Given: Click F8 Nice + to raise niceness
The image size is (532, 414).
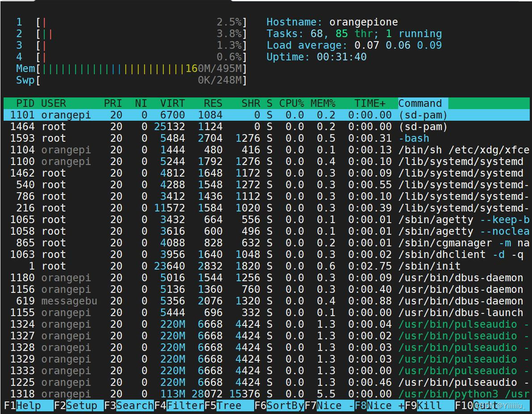Looking at the screenshot, I should coord(380,406).
